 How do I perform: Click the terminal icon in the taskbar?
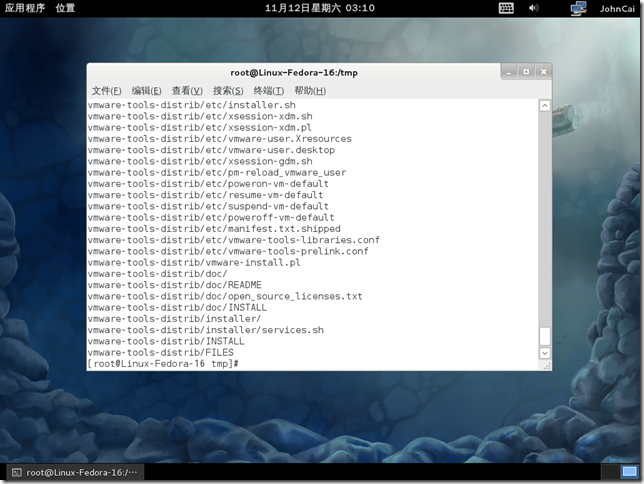pos(16,472)
